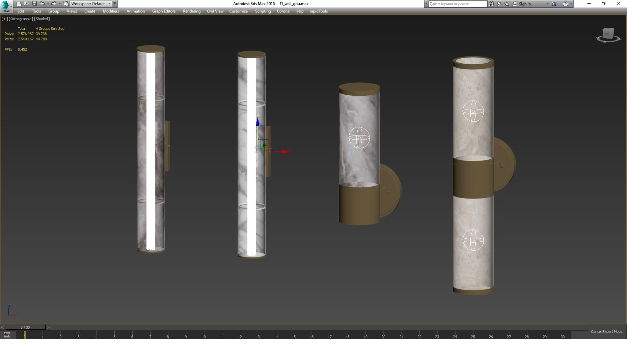Screen dimensions: 627x364
Task: Create a new scene with New icon
Action: click(x=19, y=4)
